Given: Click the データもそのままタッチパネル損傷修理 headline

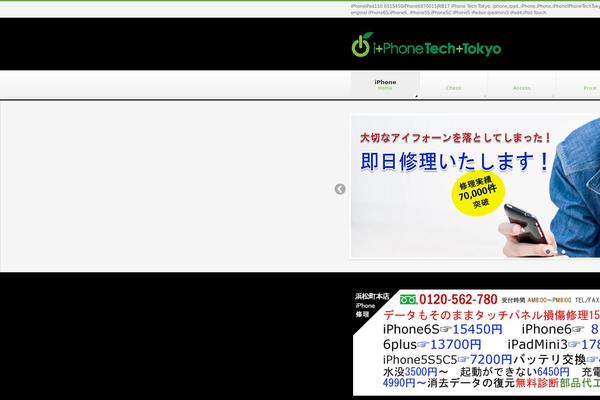Looking at the screenshot, I should (486, 315).
